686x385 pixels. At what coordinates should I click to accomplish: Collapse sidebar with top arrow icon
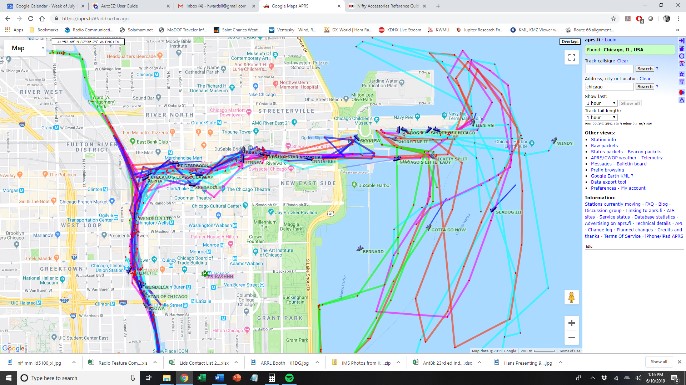[682, 41]
